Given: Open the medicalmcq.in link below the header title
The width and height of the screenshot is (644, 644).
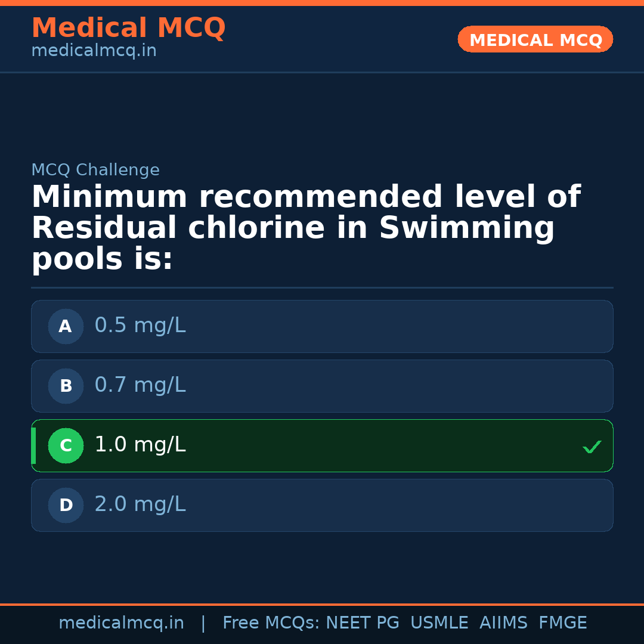Looking at the screenshot, I should click(x=94, y=51).
